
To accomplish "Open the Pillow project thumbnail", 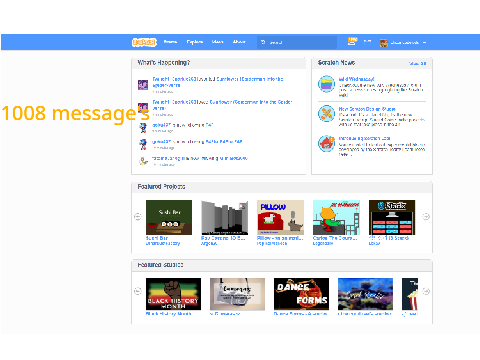I will (280, 217).
